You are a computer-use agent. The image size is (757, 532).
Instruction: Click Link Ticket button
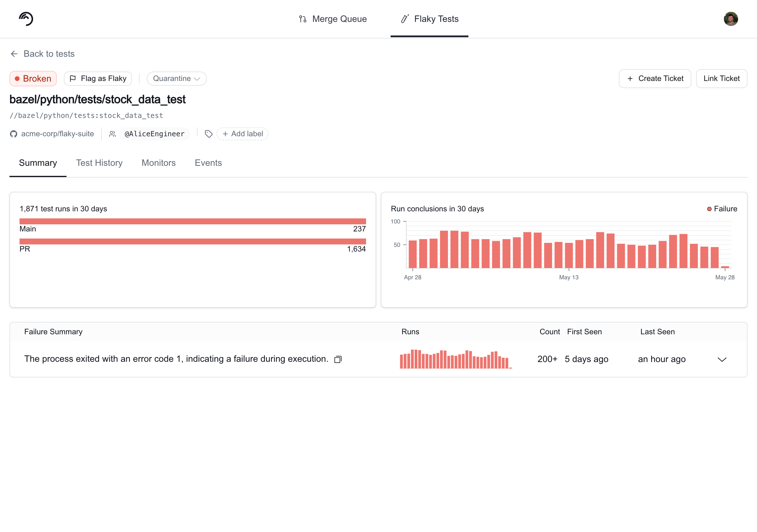click(722, 78)
